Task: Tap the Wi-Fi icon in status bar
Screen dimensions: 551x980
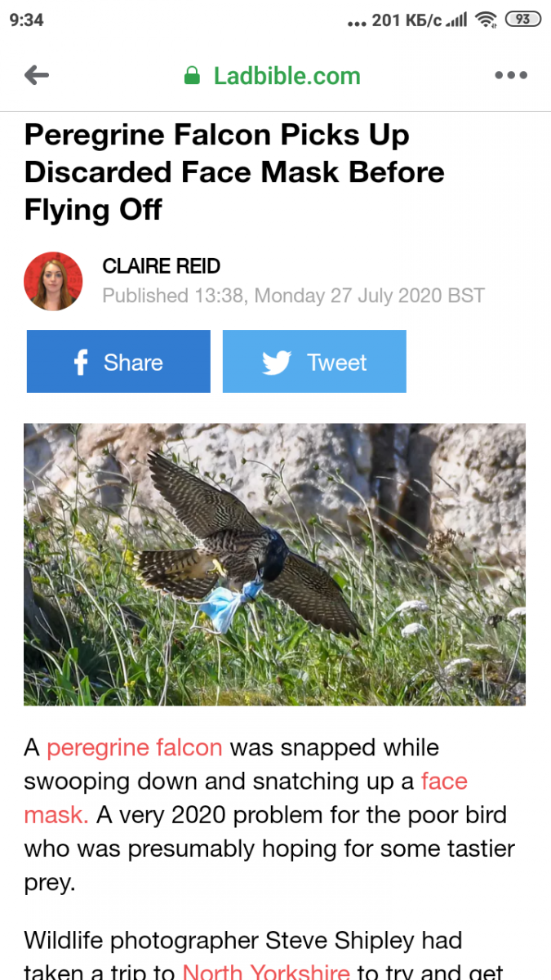Action: coord(487,20)
